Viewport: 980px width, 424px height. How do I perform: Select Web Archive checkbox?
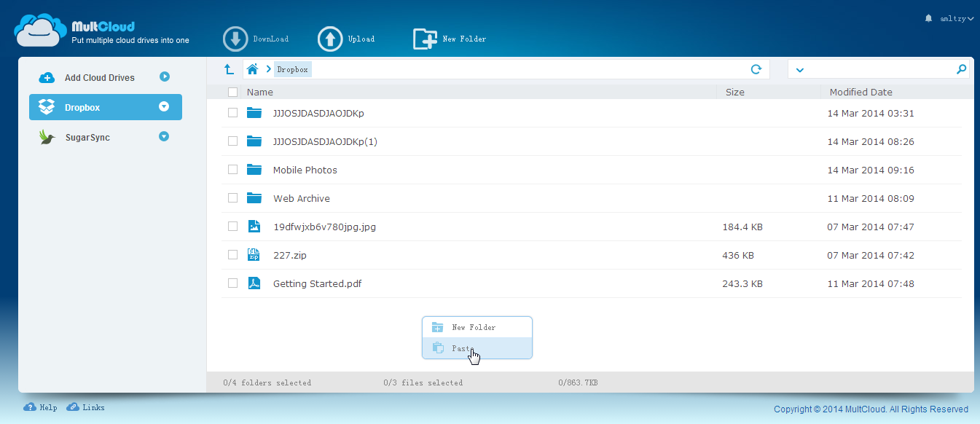232,197
